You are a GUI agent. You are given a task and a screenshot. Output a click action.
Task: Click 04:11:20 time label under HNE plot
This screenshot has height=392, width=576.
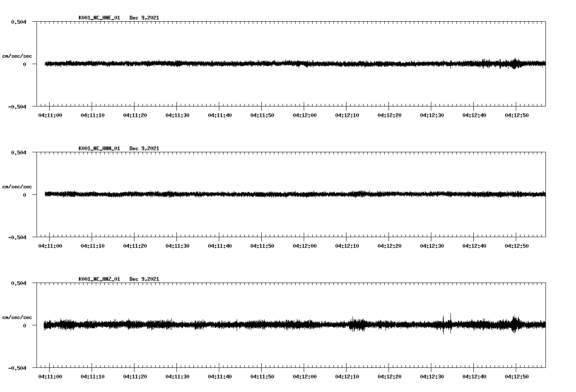pos(135,115)
